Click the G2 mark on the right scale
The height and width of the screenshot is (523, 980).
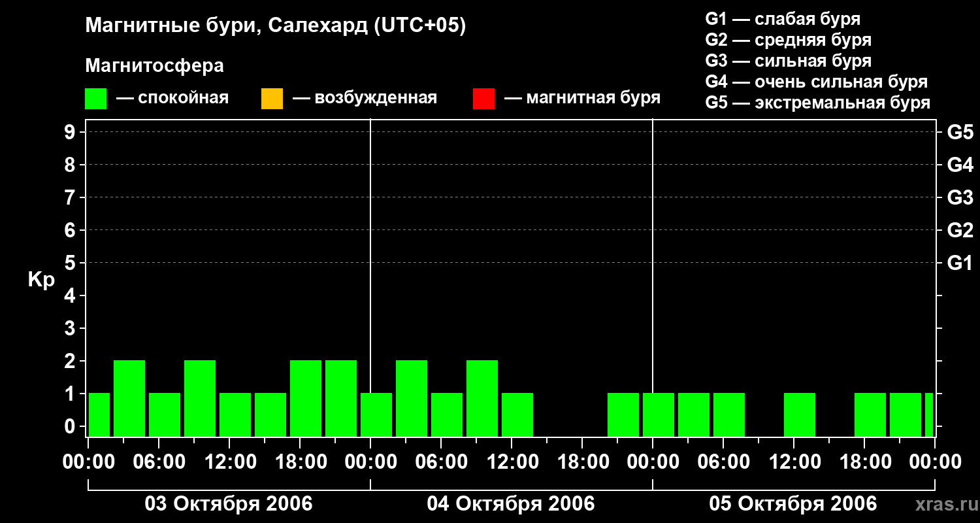pyautogui.click(x=960, y=230)
